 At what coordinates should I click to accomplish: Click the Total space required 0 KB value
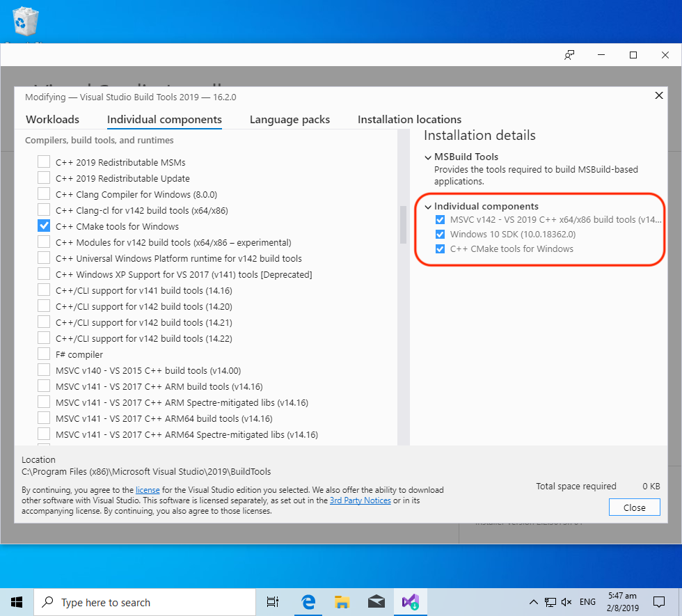651,486
